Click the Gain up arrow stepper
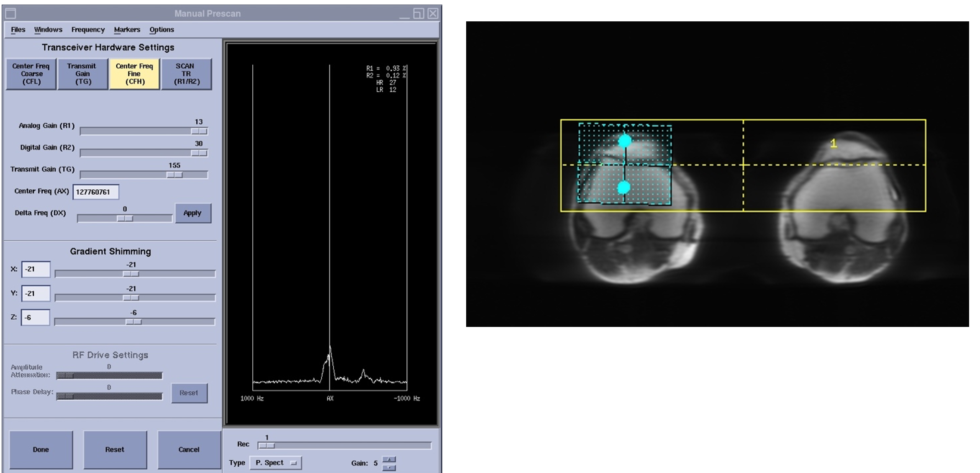The height and width of the screenshot is (473, 980). coord(389,459)
